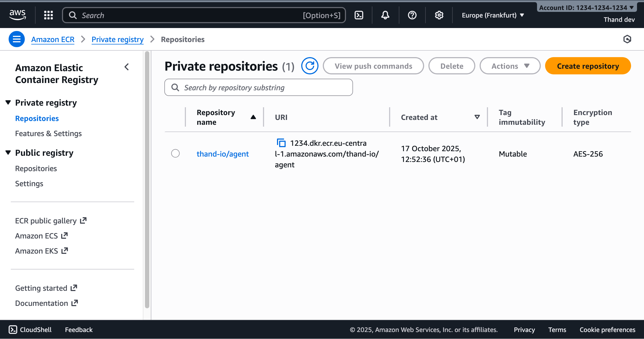Click the AWS services grid icon

point(48,15)
